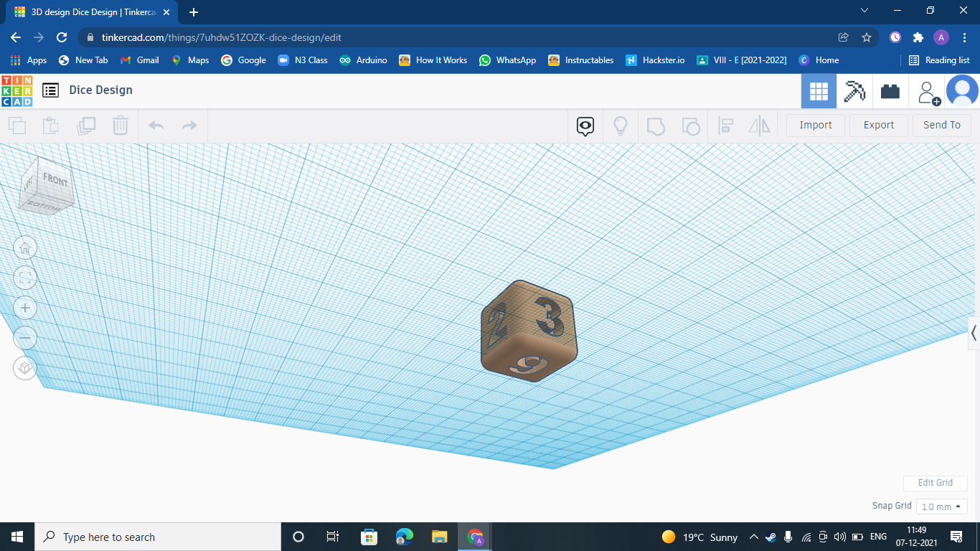Toggle Show all lightbulb icon

[x=621, y=126]
